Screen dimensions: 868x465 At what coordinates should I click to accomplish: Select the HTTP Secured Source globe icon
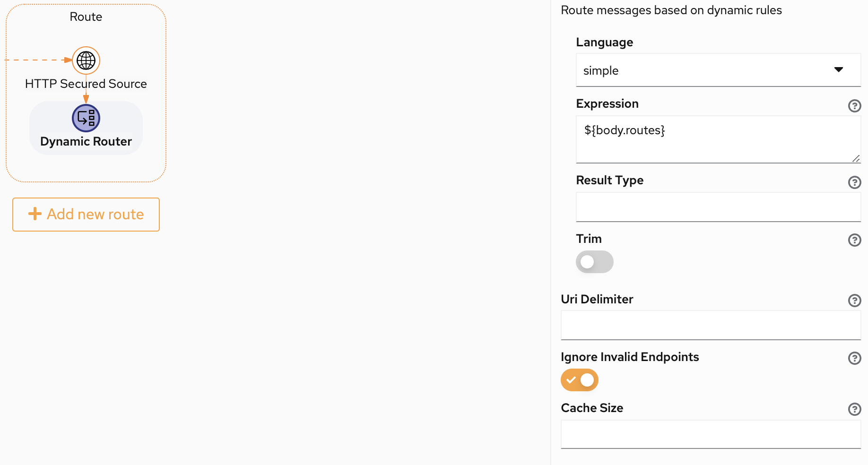[86, 60]
